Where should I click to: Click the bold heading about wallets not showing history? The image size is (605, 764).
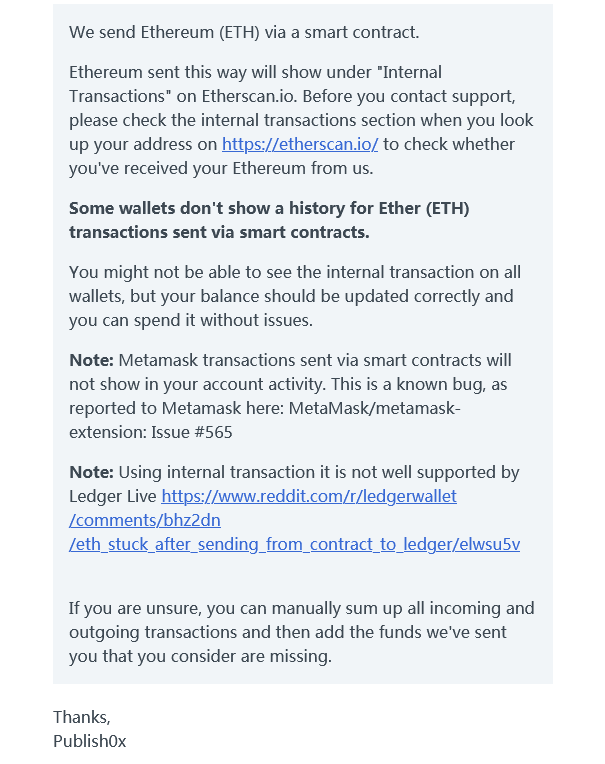269,220
